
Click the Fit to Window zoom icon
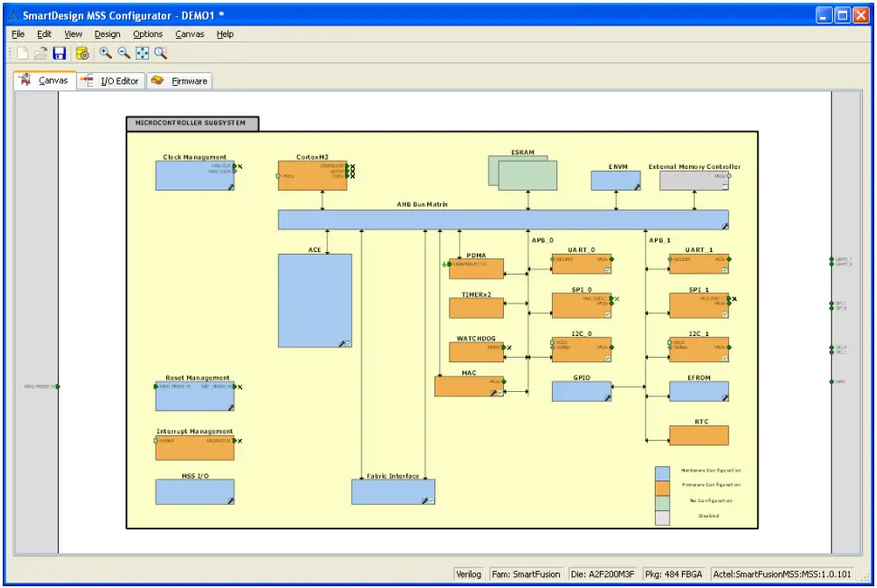142,53
